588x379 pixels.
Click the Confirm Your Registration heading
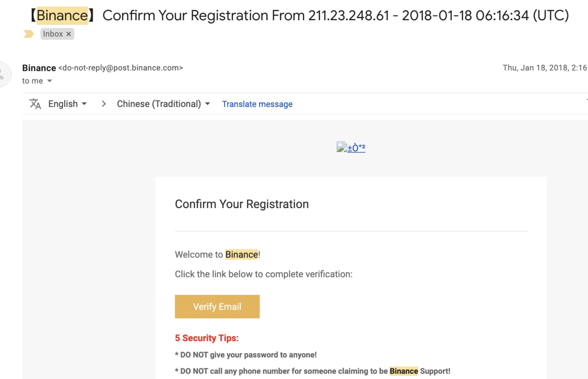242,204
